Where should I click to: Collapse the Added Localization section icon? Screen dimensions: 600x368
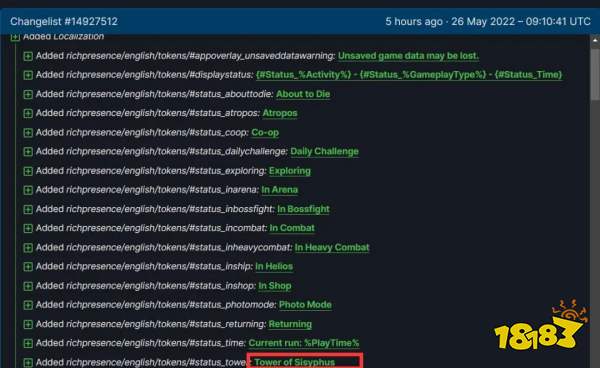pyautogui.click(x=15, y=37)
